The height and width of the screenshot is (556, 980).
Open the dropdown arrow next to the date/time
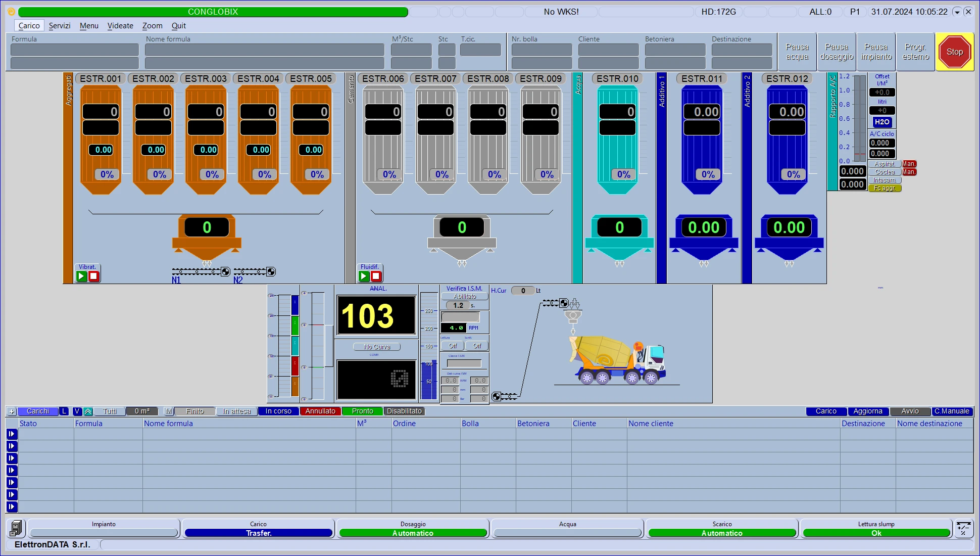(957, 12)
